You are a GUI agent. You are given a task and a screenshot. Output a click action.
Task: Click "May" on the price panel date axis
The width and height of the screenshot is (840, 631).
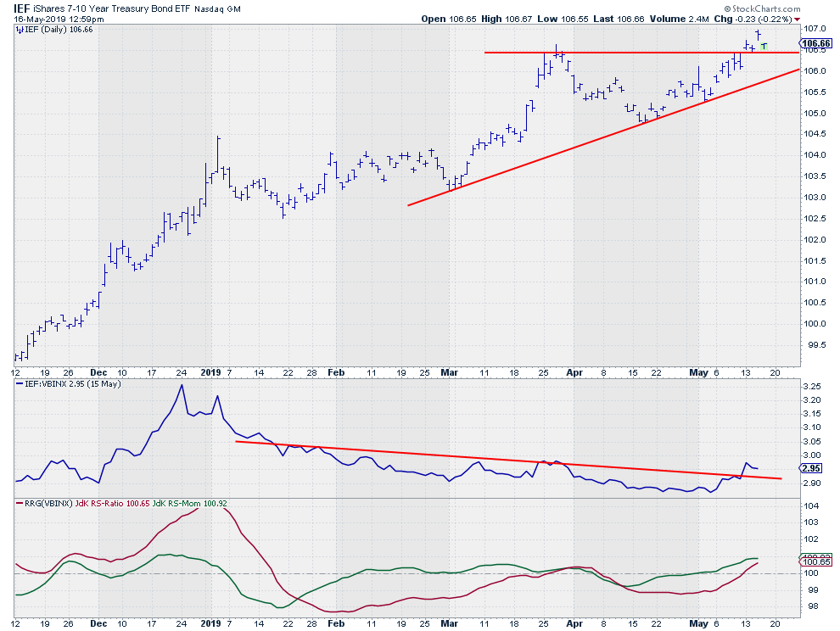click(x=698, y=373)
